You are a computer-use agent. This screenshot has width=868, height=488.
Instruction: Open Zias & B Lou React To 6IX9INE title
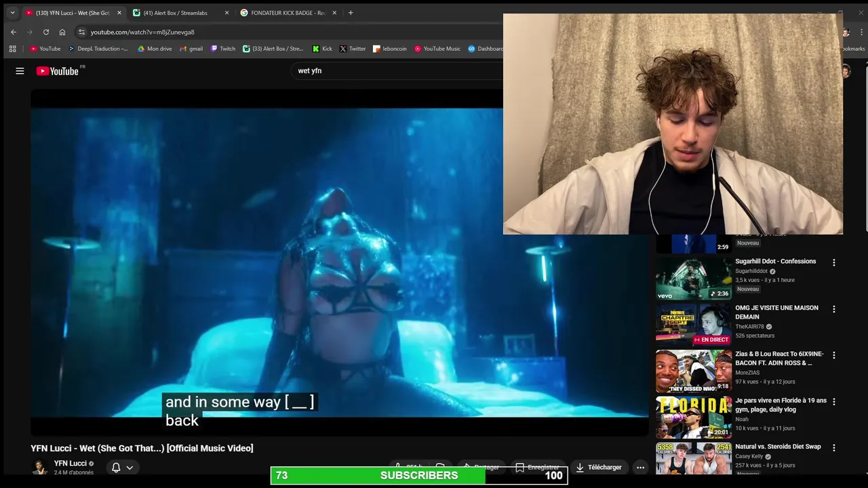[779, 359]
